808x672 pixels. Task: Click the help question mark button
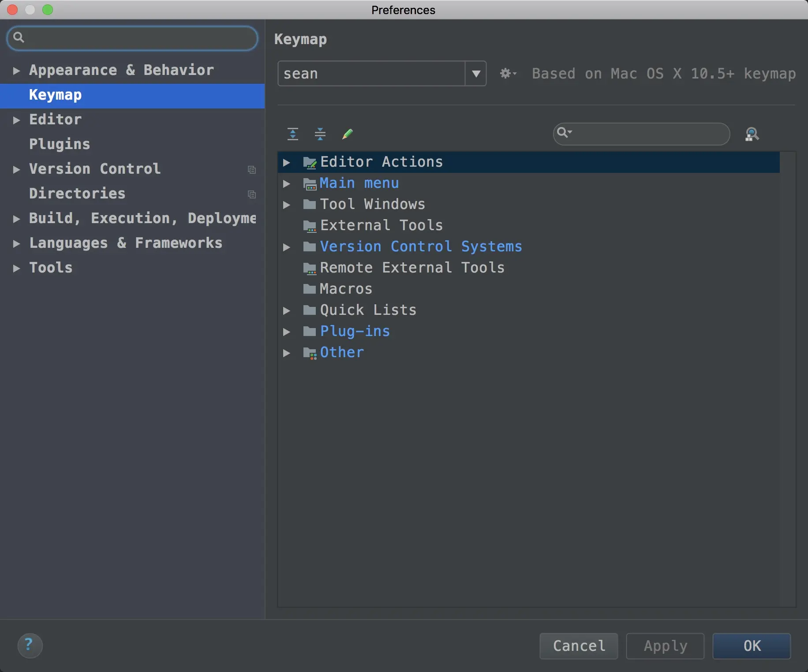pyautogui.click(x=30, y=646)
